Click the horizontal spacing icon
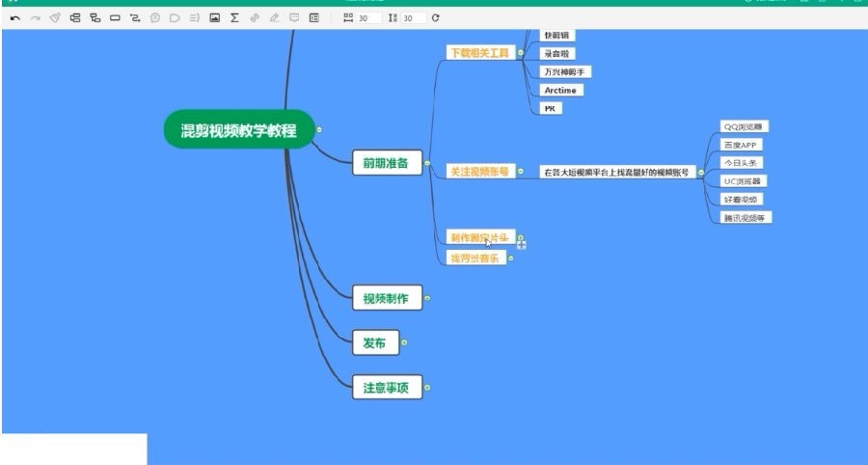 pyautogui.click(x=348, y=17)
